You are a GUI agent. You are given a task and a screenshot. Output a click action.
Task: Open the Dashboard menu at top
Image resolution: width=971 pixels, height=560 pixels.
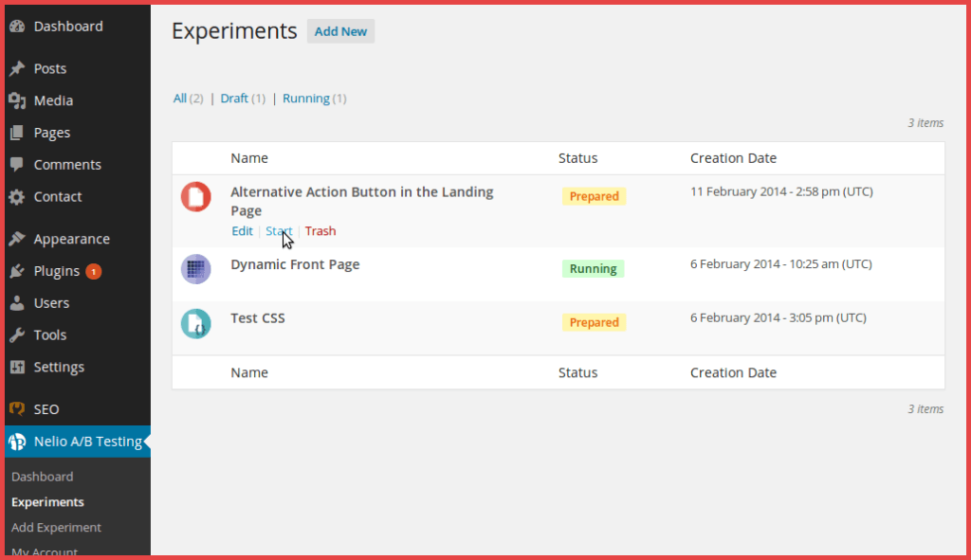67,27
